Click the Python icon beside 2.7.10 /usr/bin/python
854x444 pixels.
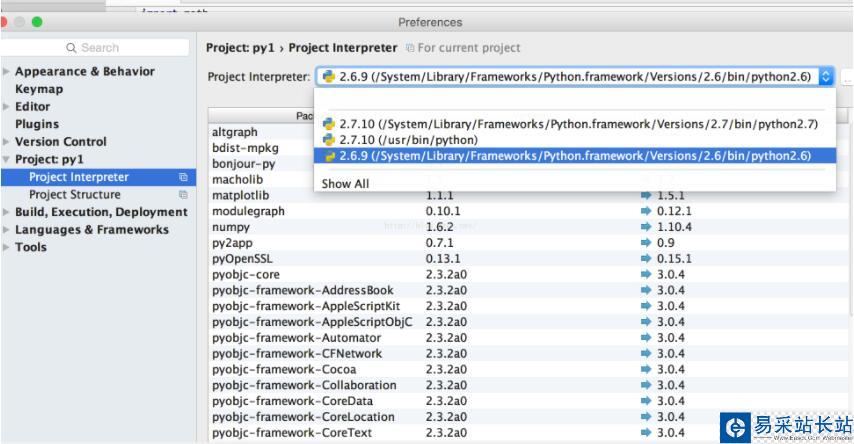click(x=328, y=140)
